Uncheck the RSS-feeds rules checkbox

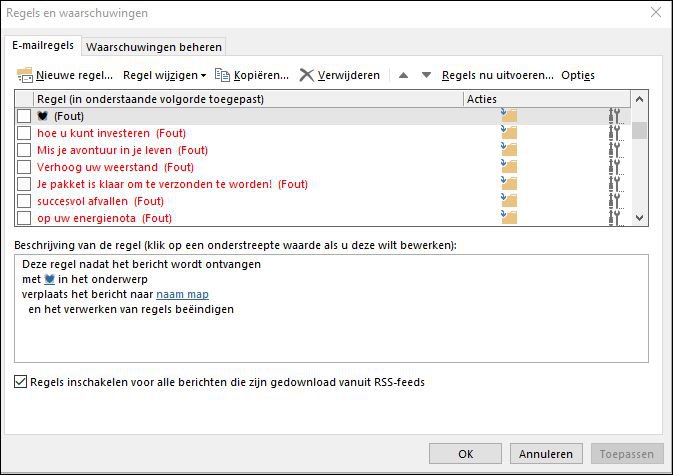click(22, 382)
